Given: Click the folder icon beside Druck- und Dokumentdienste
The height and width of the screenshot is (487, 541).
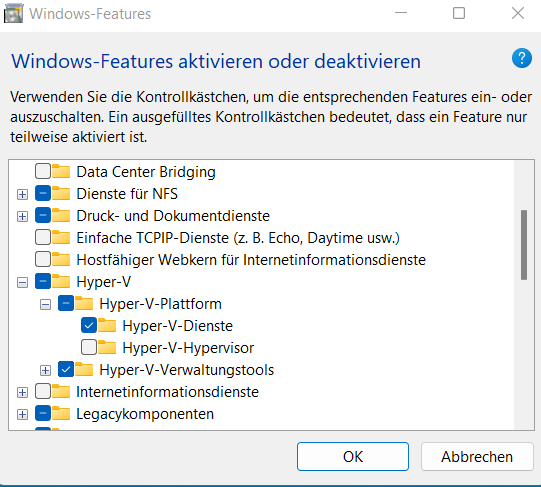Looking at the screenshot, I should pos(61,215).
